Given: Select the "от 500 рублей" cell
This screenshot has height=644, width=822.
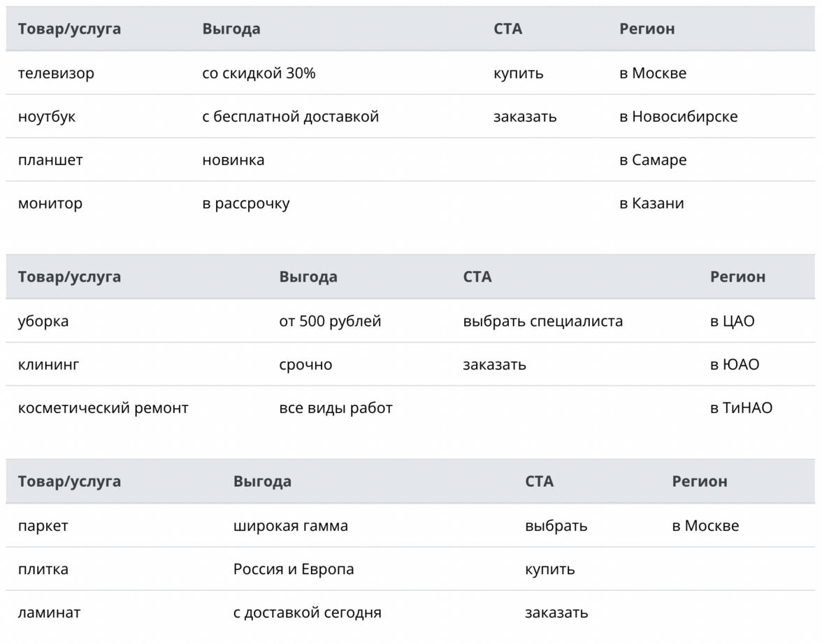Looking at the screenshot, I should 330,321.
